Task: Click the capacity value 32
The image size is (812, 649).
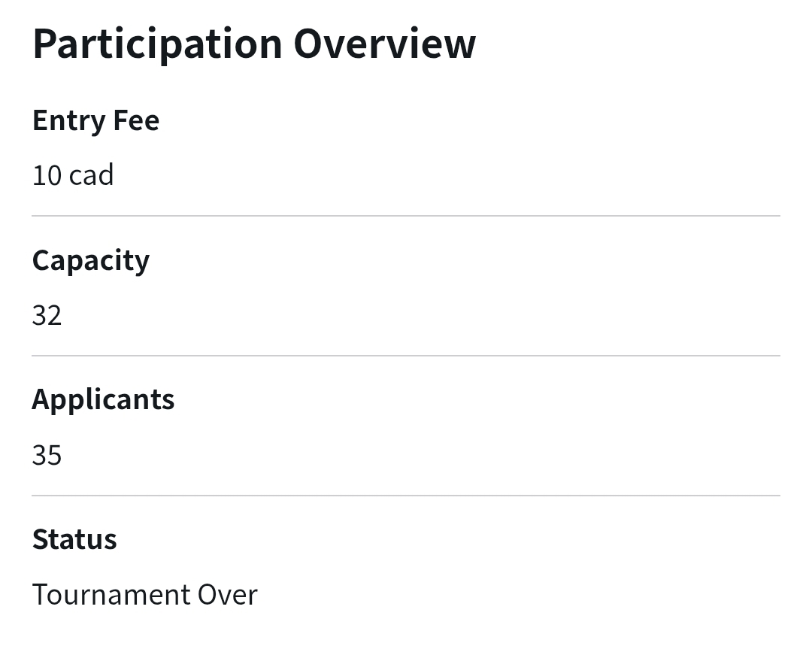Action: click(47, 315)
